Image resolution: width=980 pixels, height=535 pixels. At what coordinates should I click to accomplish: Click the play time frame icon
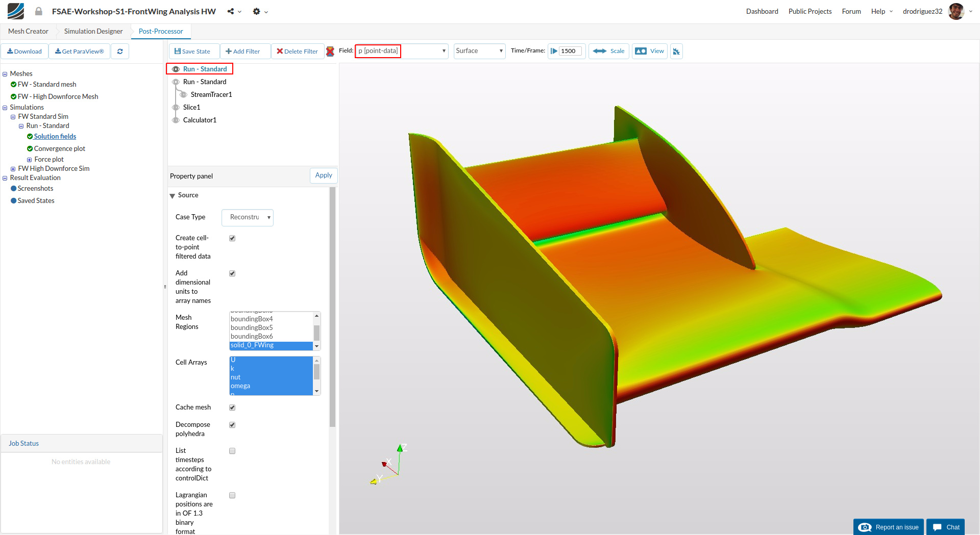click(554, 51)
